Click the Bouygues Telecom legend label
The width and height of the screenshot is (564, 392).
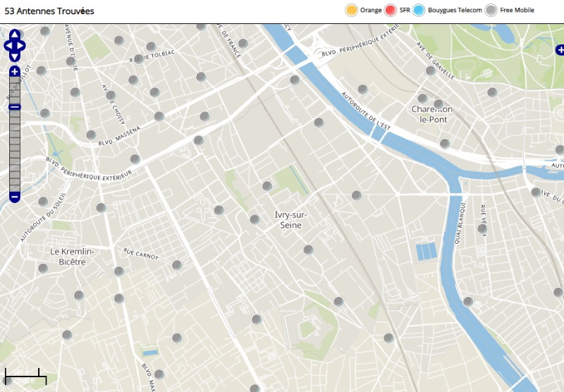click(455, 10)
